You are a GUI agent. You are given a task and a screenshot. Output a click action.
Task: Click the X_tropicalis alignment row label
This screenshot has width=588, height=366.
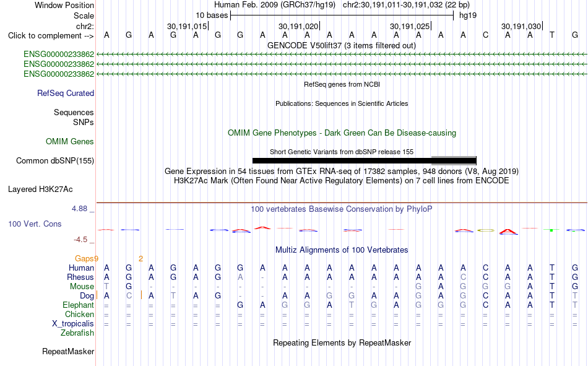point(73,324)
